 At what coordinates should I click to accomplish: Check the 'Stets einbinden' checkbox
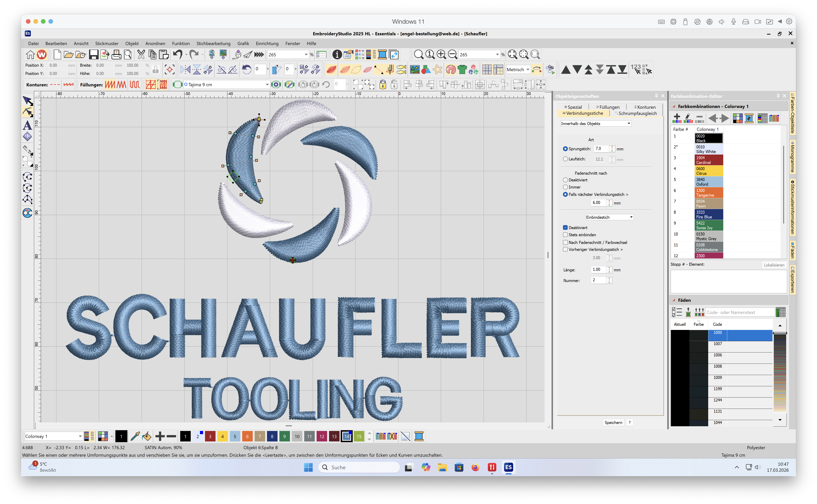(565, 235)
